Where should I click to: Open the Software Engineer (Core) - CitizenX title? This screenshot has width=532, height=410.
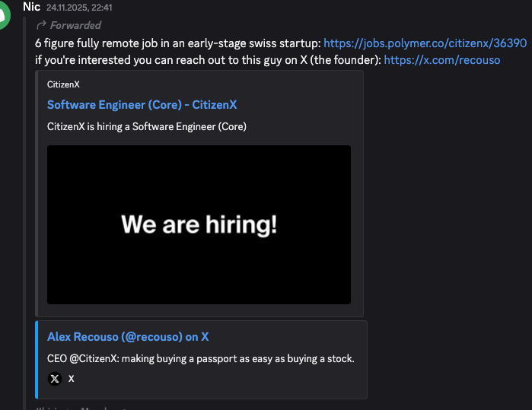(x=142, y=105)
